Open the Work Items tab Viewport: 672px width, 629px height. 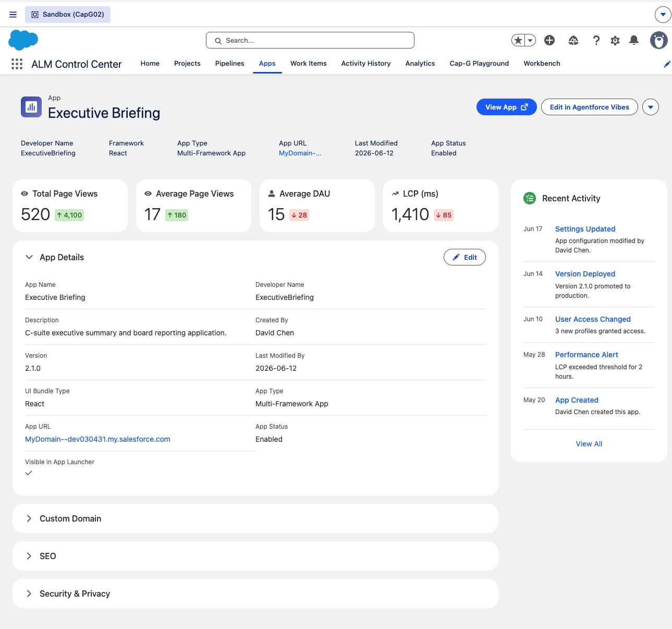(309, 63)
